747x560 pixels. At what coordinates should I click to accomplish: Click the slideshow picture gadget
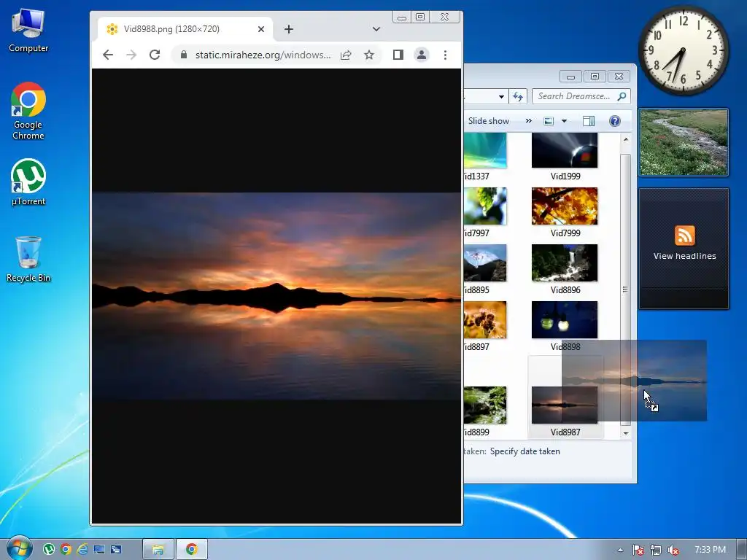pyautogui.click(x=683, y=142)
